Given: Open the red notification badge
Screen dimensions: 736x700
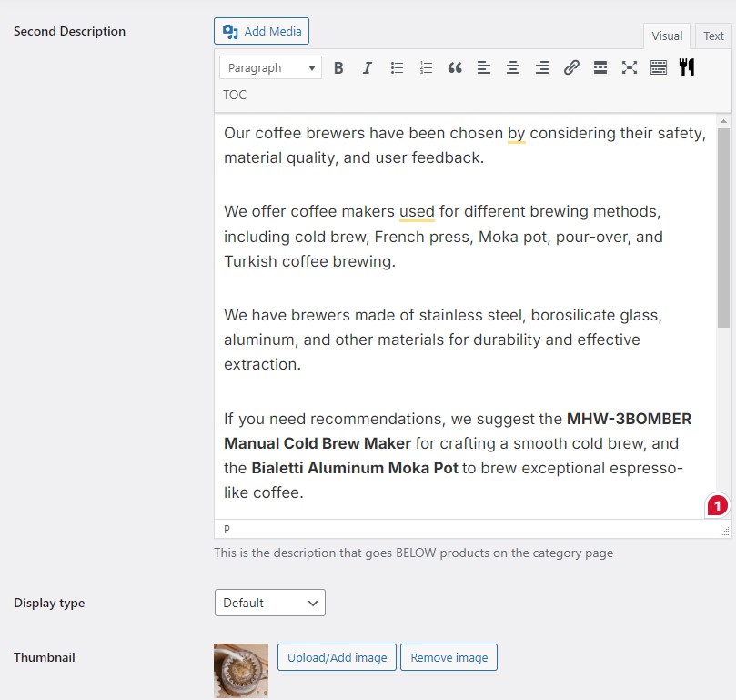Looking at the screenshot, I should coord(716,504).
